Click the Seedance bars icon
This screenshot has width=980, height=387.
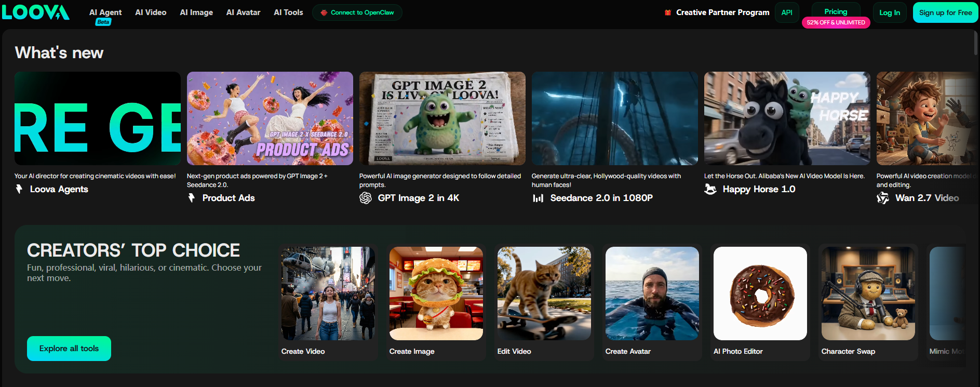click(538, 198)
